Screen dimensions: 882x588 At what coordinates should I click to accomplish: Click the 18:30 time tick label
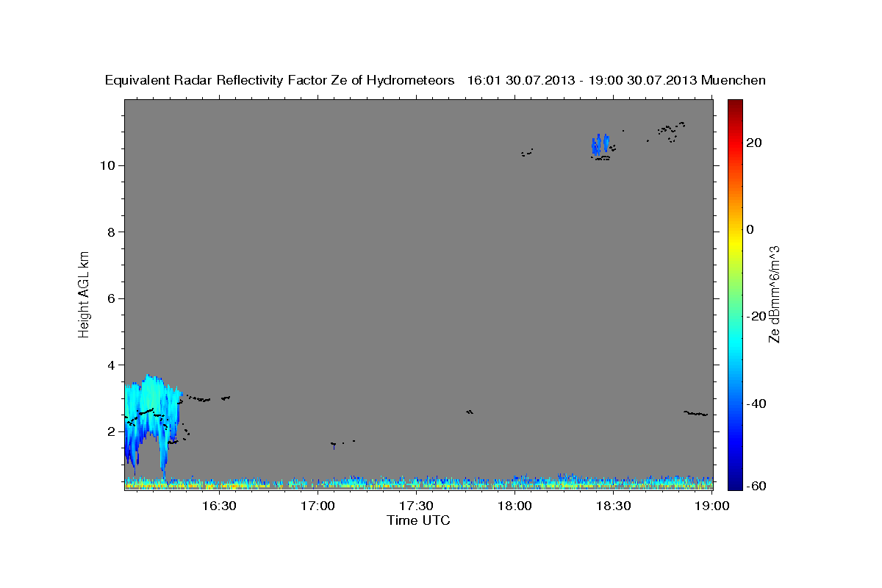coord(613,506)
